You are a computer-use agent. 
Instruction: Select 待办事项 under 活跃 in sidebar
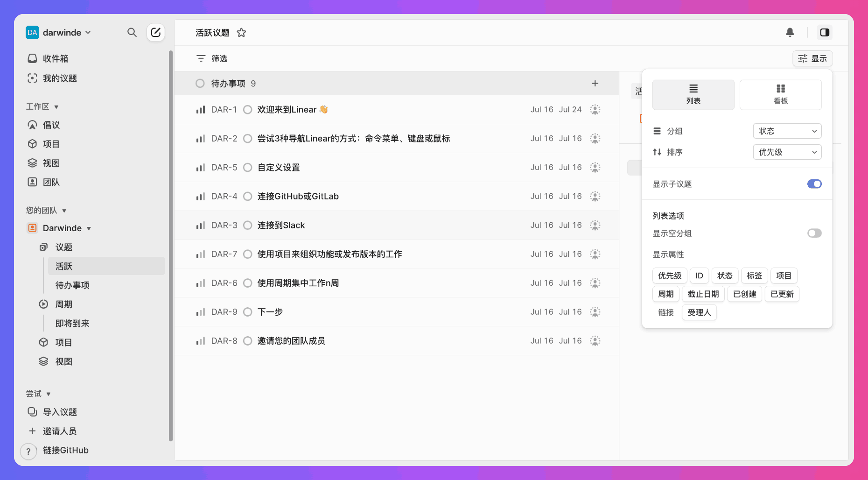(71, 285)
